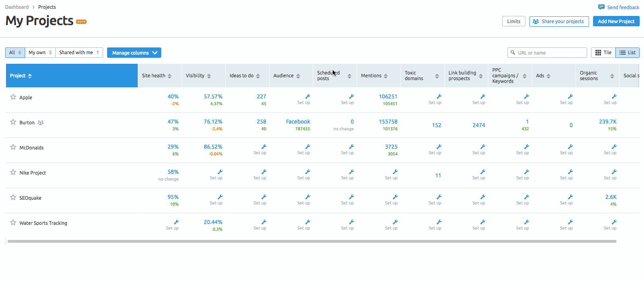Set up Toxic domains for McDonalds

[x=435, y=149]
